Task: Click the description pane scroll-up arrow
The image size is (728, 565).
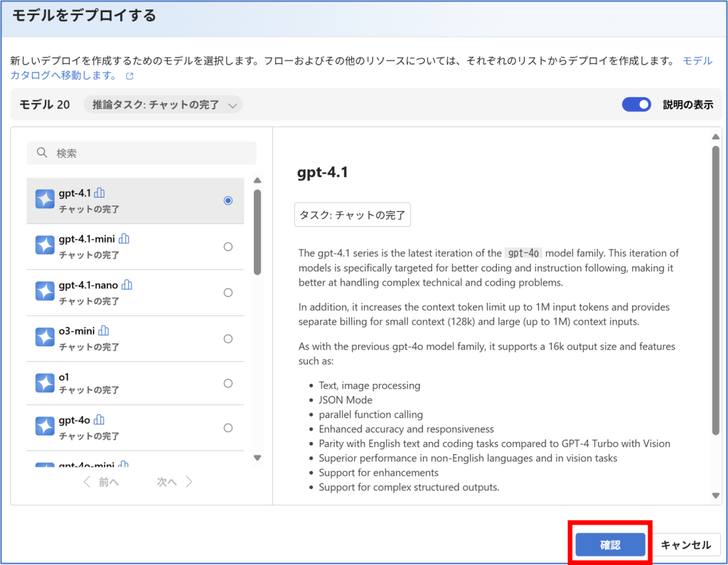Action: coord(715,136)
